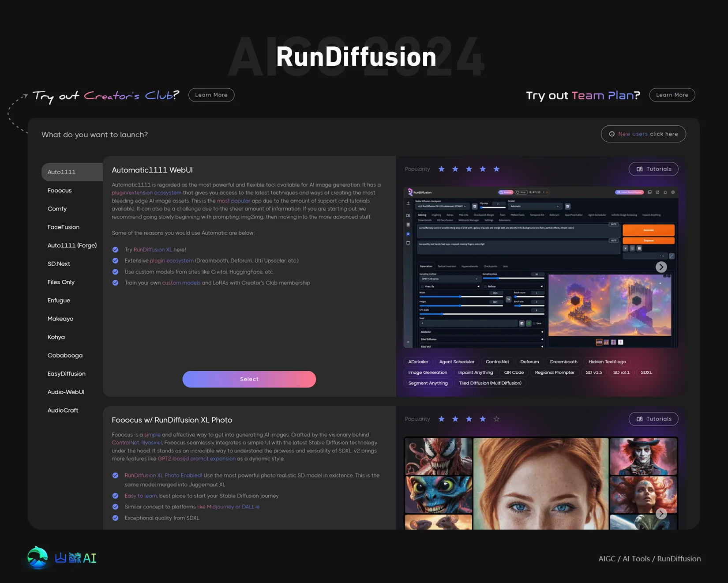The image size is (728, 583).
Task: Click the clipboard icon under Enqueue button
Action: click(x=639, y=248)
